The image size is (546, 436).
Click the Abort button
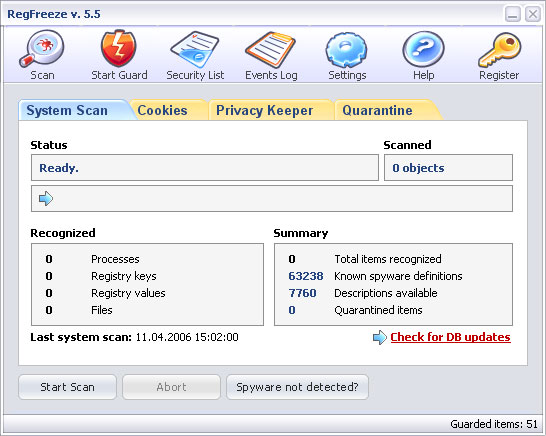click(171, 387)
